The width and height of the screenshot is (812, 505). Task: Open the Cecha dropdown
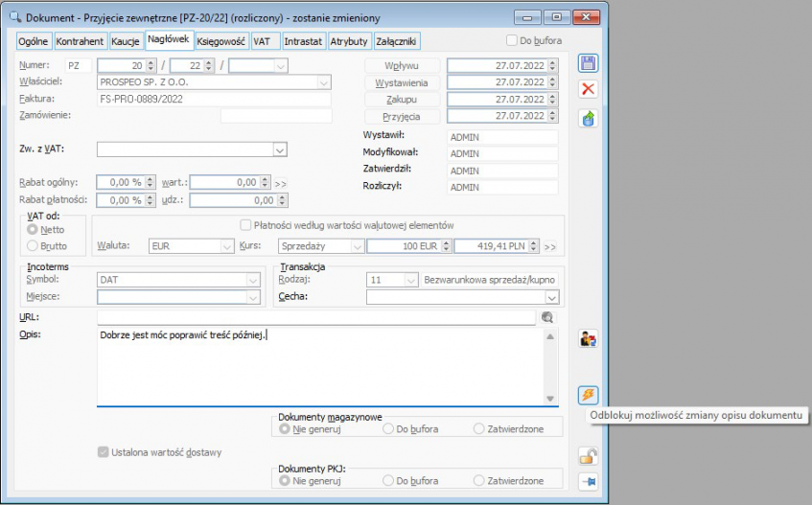coord(552,297)
